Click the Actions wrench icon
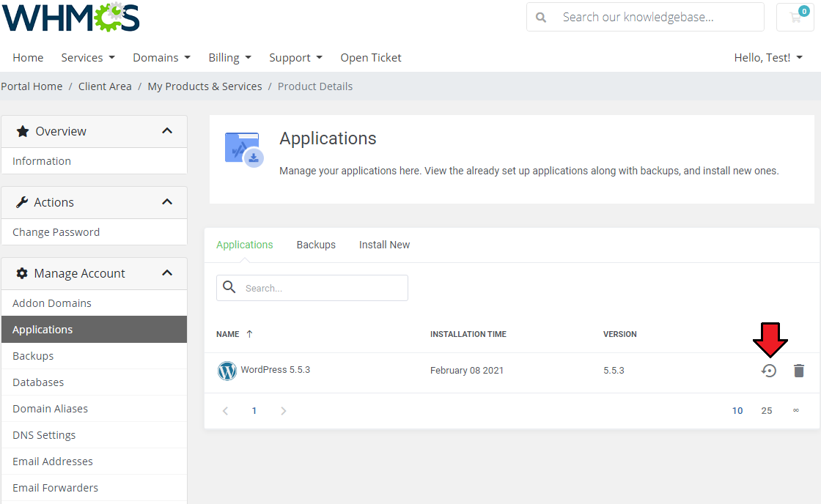The width and height of the screenshot is (821, 504). pyautogui.click(x=22, y=202)
